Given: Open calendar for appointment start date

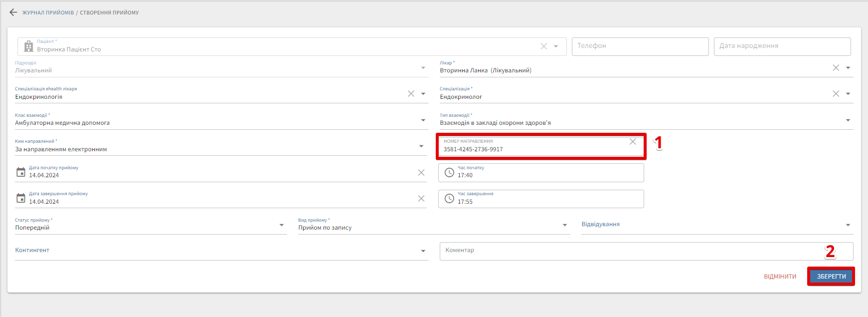Looking at the screenshot, I should [x=21, y=172].
